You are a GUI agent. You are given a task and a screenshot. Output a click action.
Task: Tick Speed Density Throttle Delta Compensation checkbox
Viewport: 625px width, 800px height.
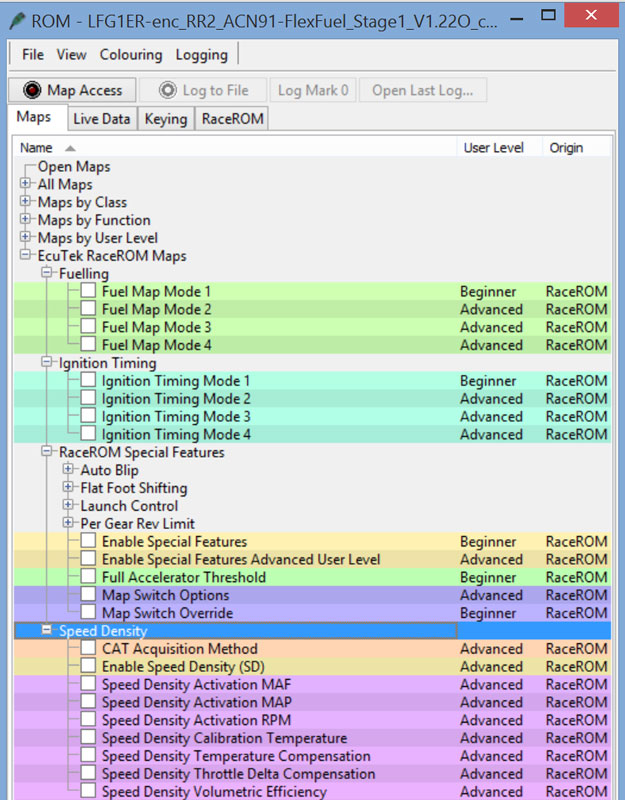click(x=88, y=772)
